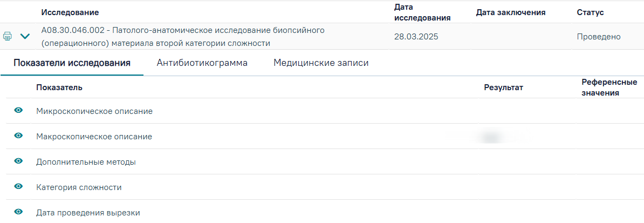Click the Дата исследования column header

[x=423, y=12]
